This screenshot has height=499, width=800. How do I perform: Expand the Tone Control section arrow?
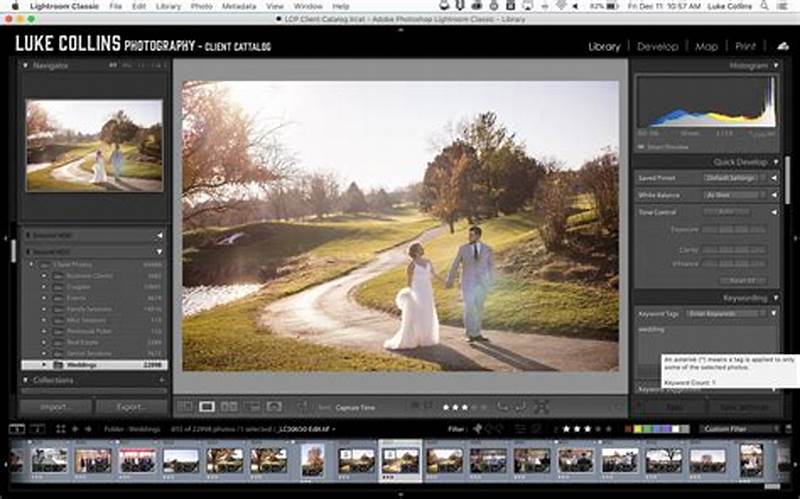[x=774, y=212]
